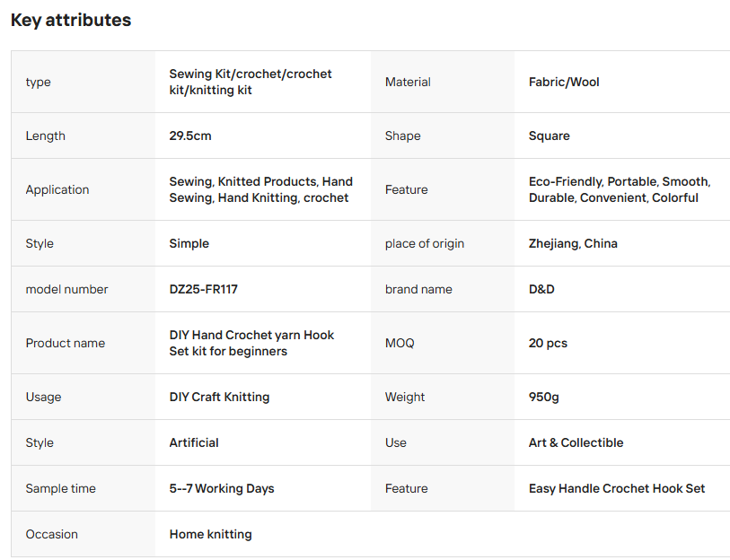Viewport: 730px width, 560px height.
Task: Click the Artificial style value
Action: [194, 442]
